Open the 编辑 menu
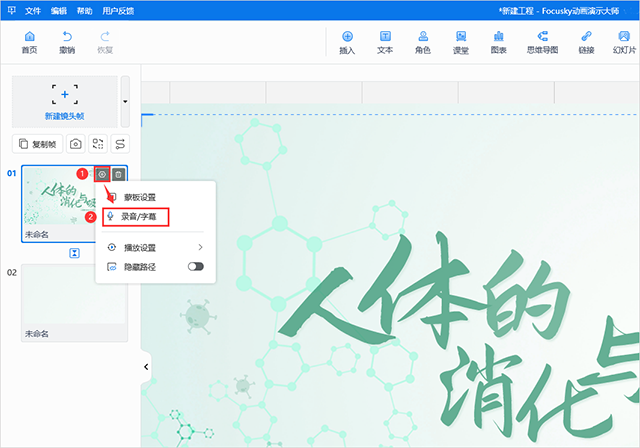This screenshot has height=448, width=640. (x=59, y=11)
